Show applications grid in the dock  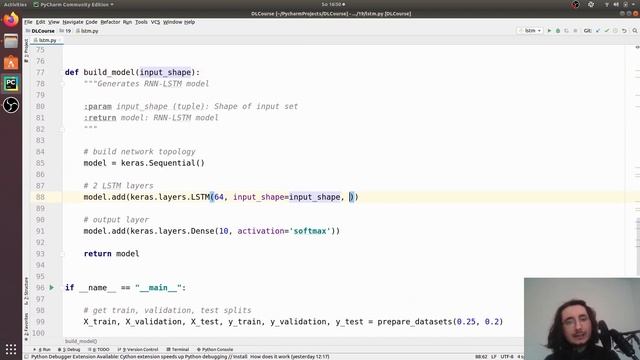[x=11, y=349]
